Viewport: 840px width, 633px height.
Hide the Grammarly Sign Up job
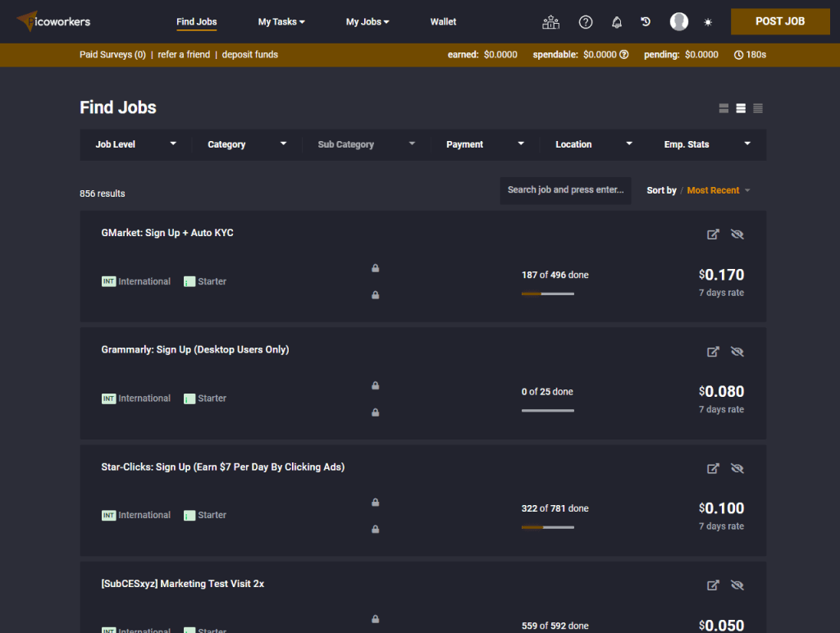click(x=737, y=351)
